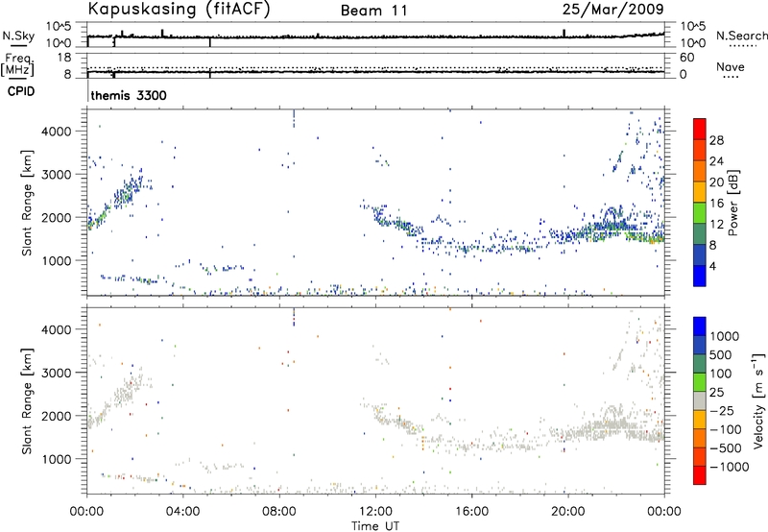
Task: Click the 08:00 time tick label
Action: pos(279,512)
